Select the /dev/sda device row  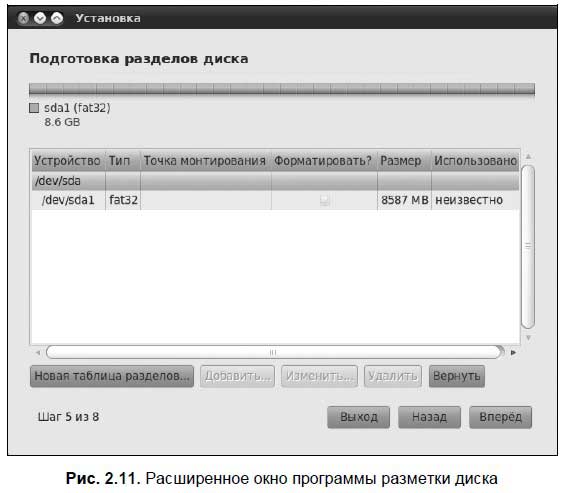pyautogui.click(x=275, y=181)
